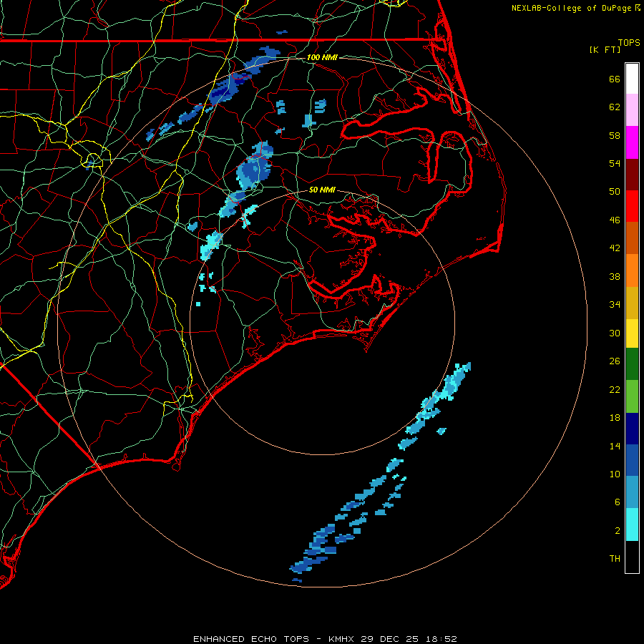Viewport: 644px width, 644px height.
Task: Click the 'ENHANCED ECHO TOPS' product title
Action: coord(250,639)
